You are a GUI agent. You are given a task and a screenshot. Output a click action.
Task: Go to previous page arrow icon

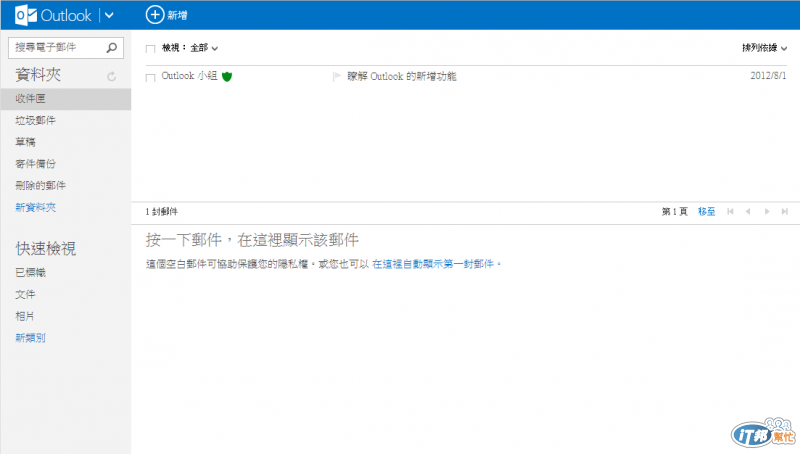[x=748, y=211]
